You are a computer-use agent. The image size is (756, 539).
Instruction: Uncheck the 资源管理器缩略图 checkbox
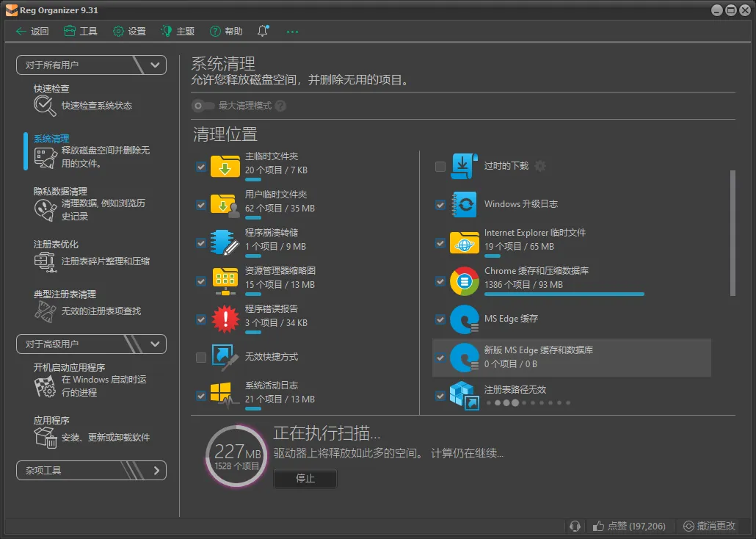201,281
